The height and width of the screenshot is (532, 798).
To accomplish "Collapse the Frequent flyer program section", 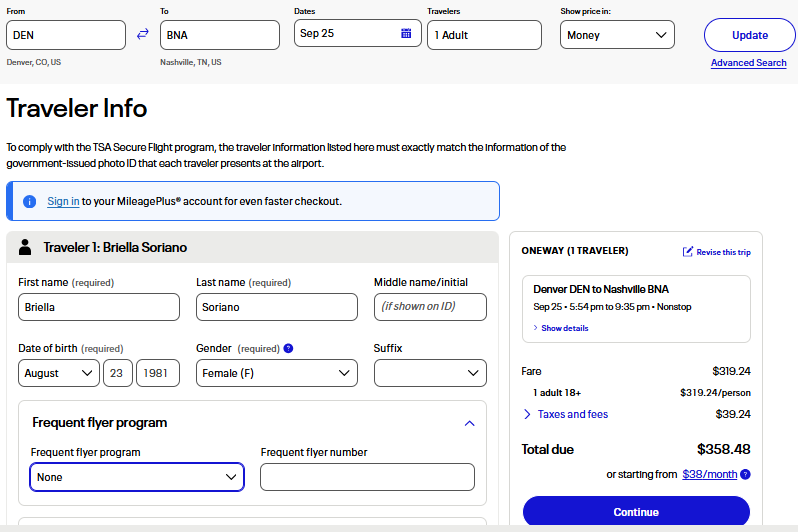I will coord(469,423).
